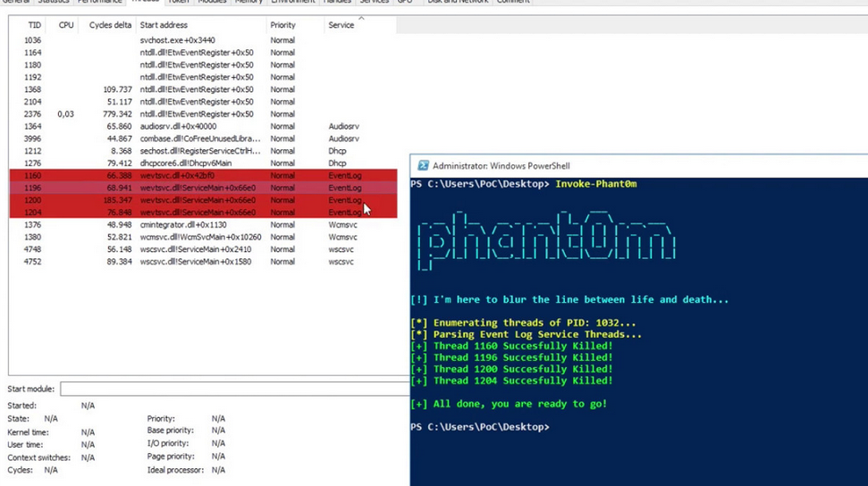
Task: Click the Ideal processor label
Action: 175,470
